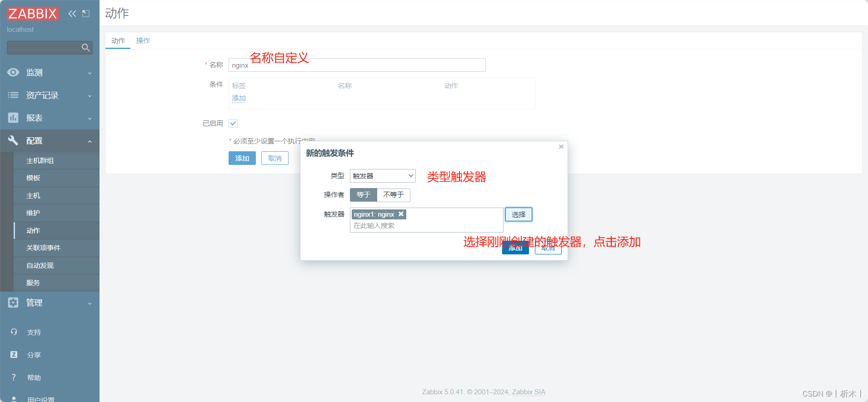Click the ZABBIX logo

(33, 14)
